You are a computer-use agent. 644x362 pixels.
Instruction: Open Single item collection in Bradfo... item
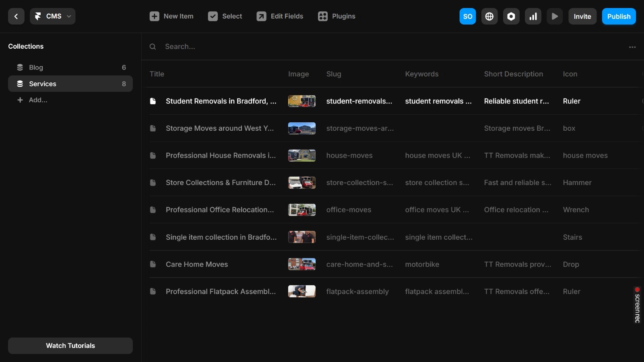pos(221,237)
